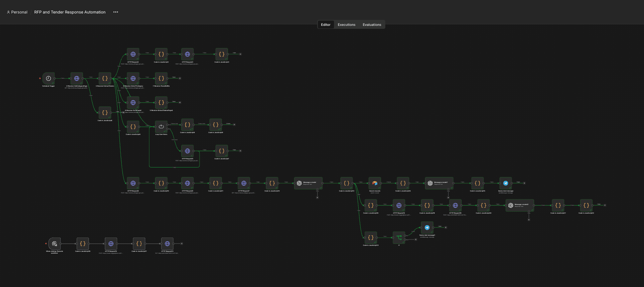Viewport: 644px width, 287px height.
Task: Open the Loop Over Items node
Action: click(x=161, y=127)
